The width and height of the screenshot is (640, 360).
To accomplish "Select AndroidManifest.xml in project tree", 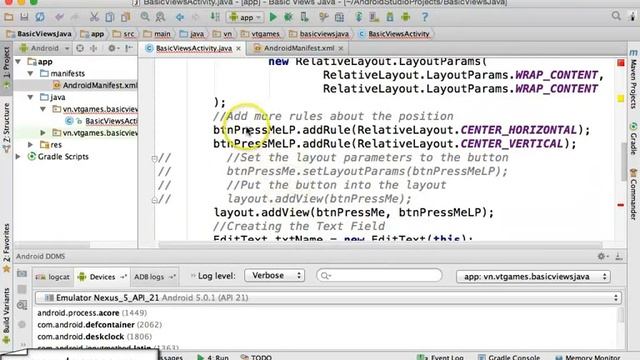I will 95,85.
